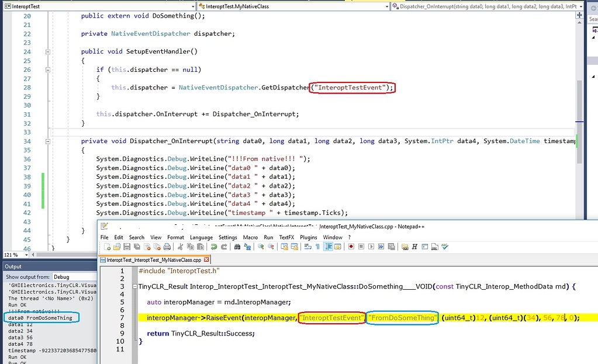Paste from clipboard via toolbar icon
This screenshot has width=598, height=364.
tap(201, 247)
